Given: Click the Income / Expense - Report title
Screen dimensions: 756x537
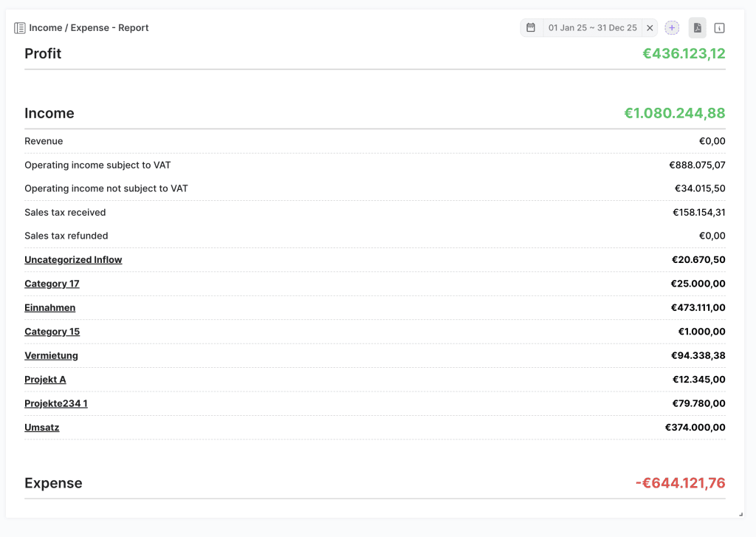Looking at the screenshot, I should (89, 28).
